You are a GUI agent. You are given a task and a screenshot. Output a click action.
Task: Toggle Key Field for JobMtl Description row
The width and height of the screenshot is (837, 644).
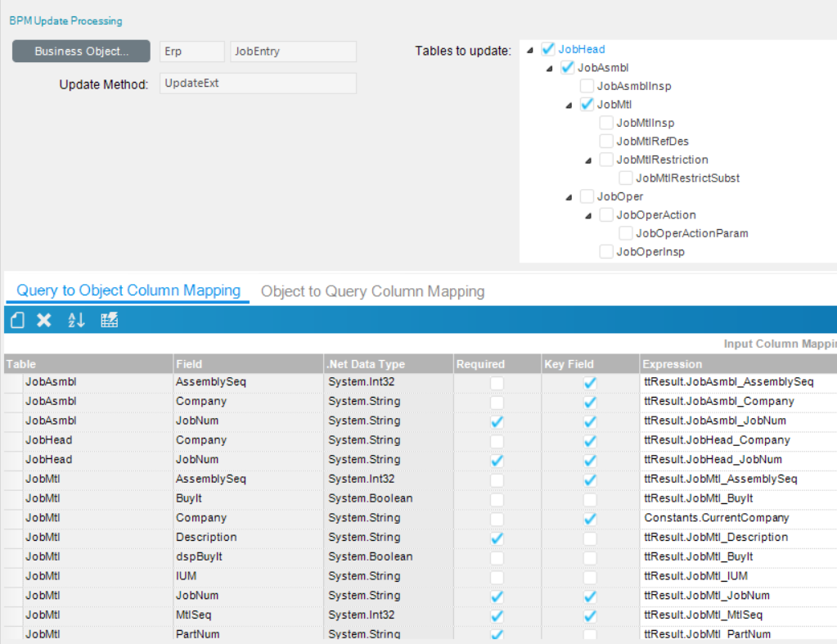point(590,538)
